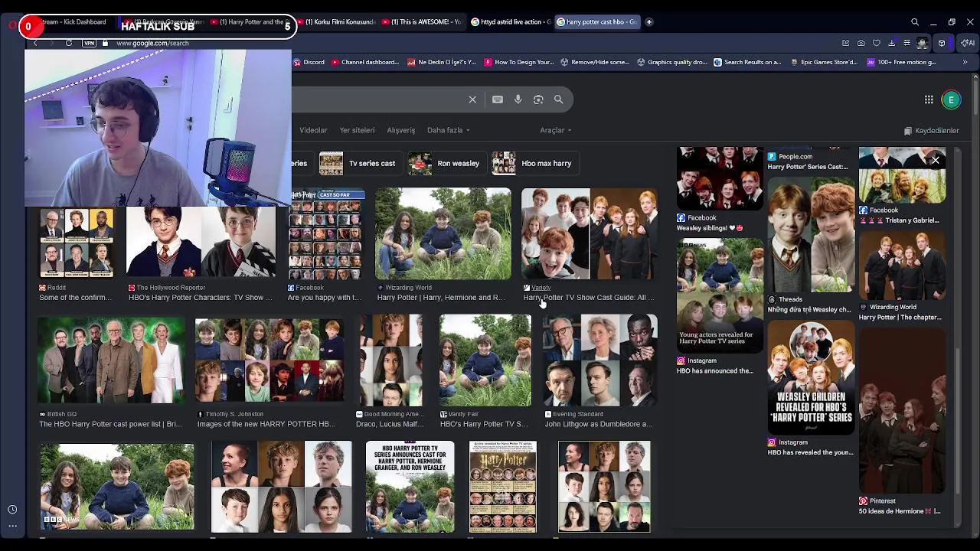Open the browser downloads icon
Image resolution: width=980 pixels, height=551 pixels.
point(892,43)
